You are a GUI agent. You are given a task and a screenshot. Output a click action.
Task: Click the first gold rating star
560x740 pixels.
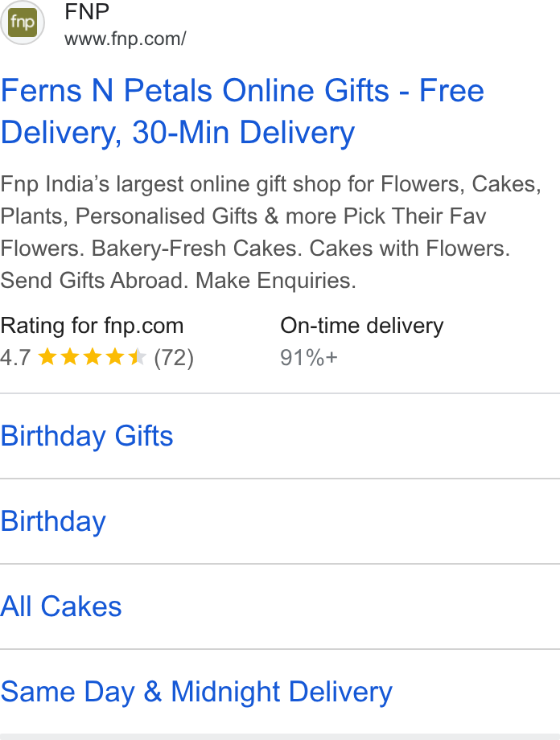point(47,357)
